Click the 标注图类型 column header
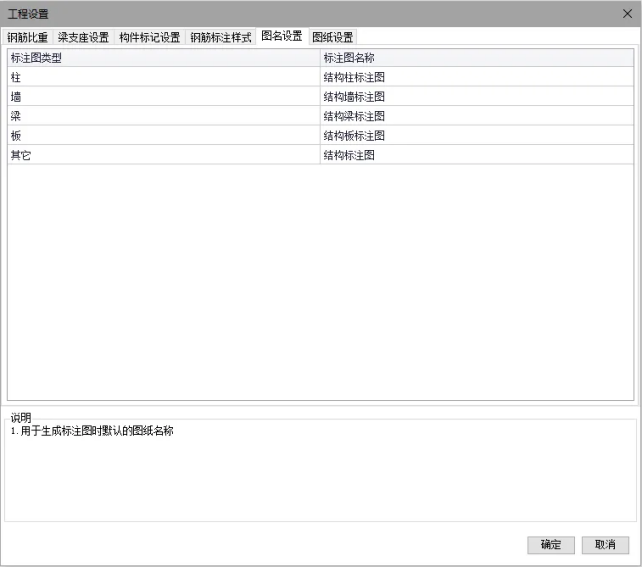The width and height of the screenshot is (642, 567). 163,58
